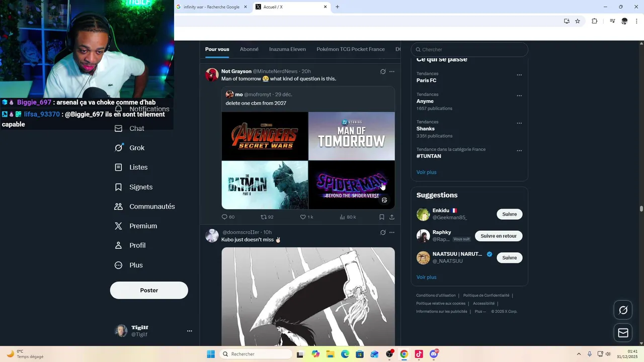Open the Avengers Secret Wars image

coord(265,136)
